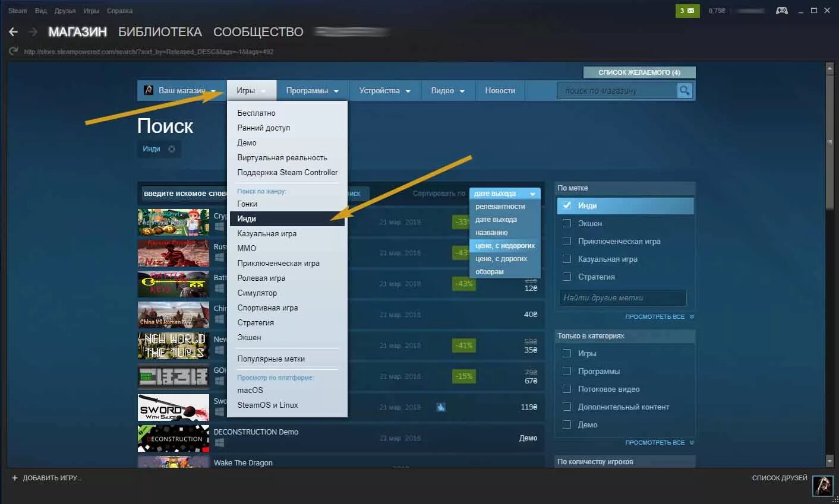Toggle the дате выхода sort dropdown
The width and height of the screenshot is (839, 504).
tap(505, 194)
